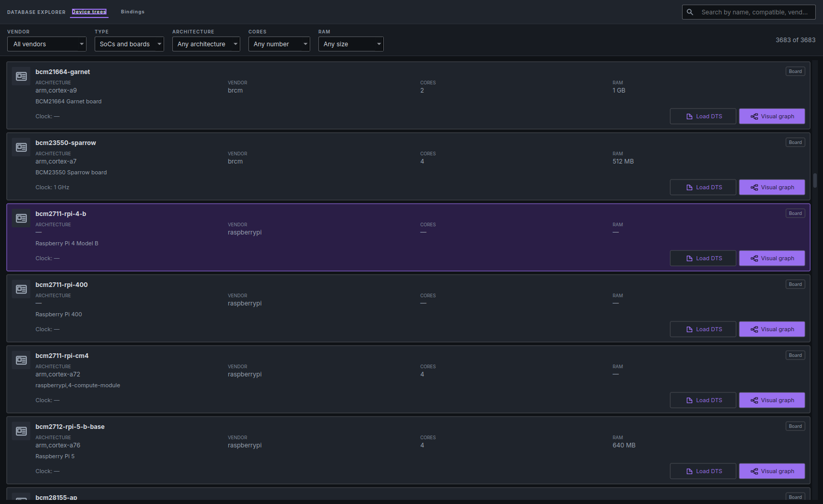Click the 'arm,cortex-a76' architecture value
Image resolution: width=823 pixels, height=504 pixels.
58,445
